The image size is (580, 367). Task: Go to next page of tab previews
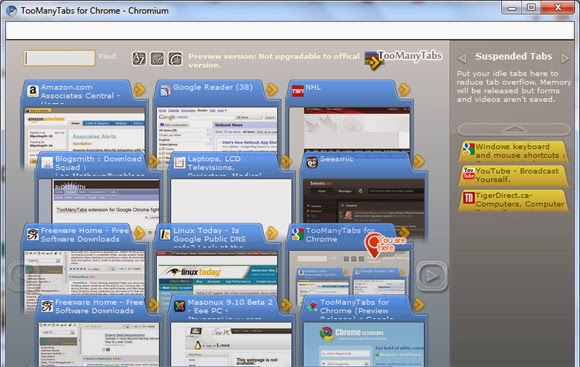(431, 276)
